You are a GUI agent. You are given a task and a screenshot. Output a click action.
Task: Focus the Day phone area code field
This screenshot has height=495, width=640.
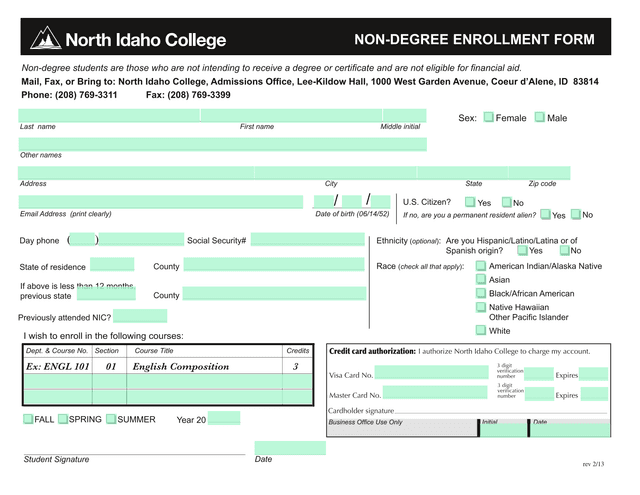(x=82, y=240)
